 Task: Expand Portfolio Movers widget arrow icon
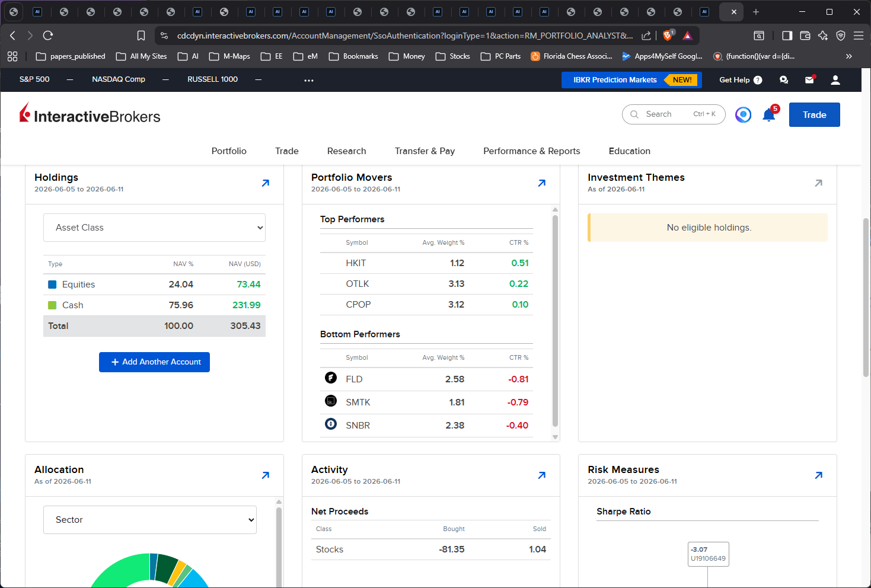[542, 183]
